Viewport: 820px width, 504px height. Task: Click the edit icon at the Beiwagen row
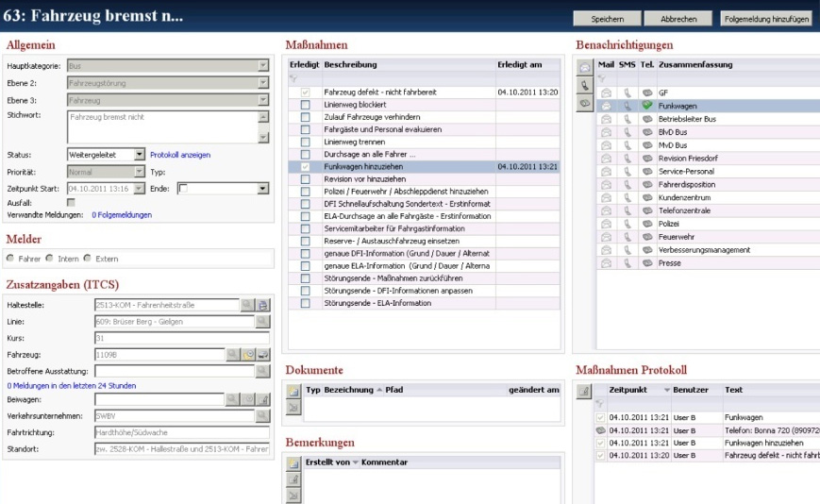coord(263,399)
